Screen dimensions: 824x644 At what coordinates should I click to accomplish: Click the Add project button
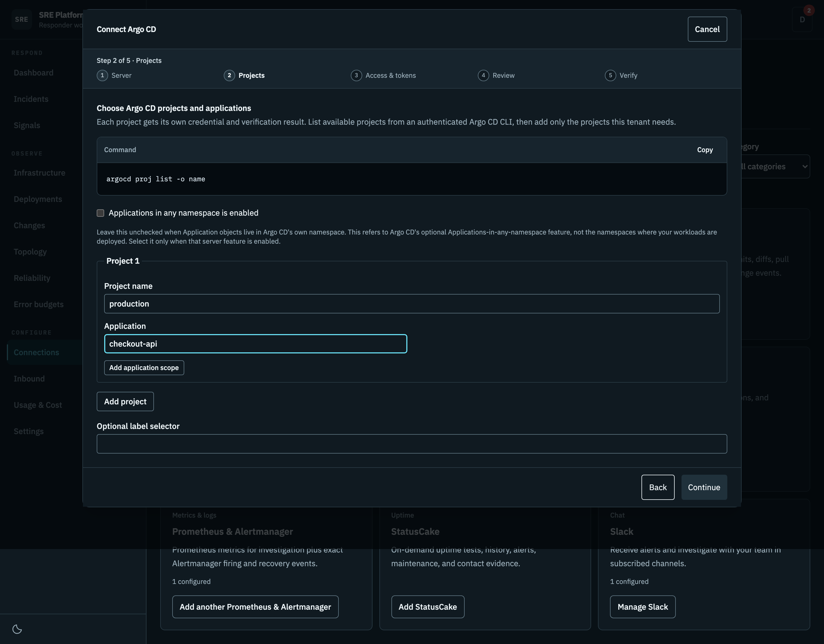(125, 401)
